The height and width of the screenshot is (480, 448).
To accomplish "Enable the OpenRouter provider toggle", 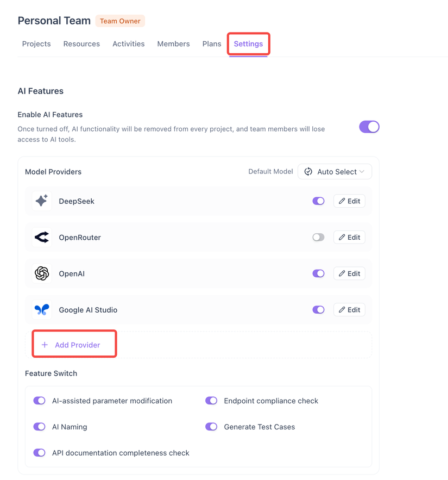I will (x=318, y=238).
